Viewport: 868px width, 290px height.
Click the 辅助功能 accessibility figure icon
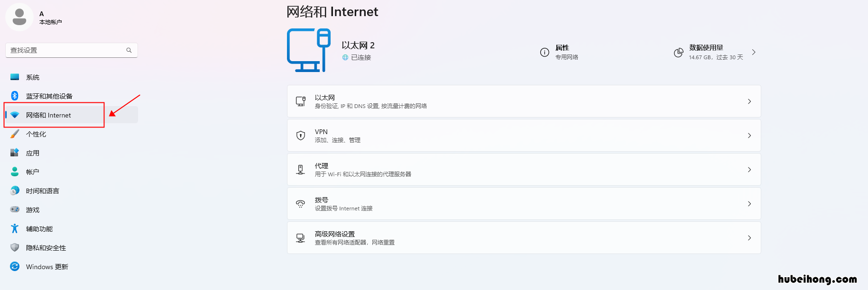15,228
